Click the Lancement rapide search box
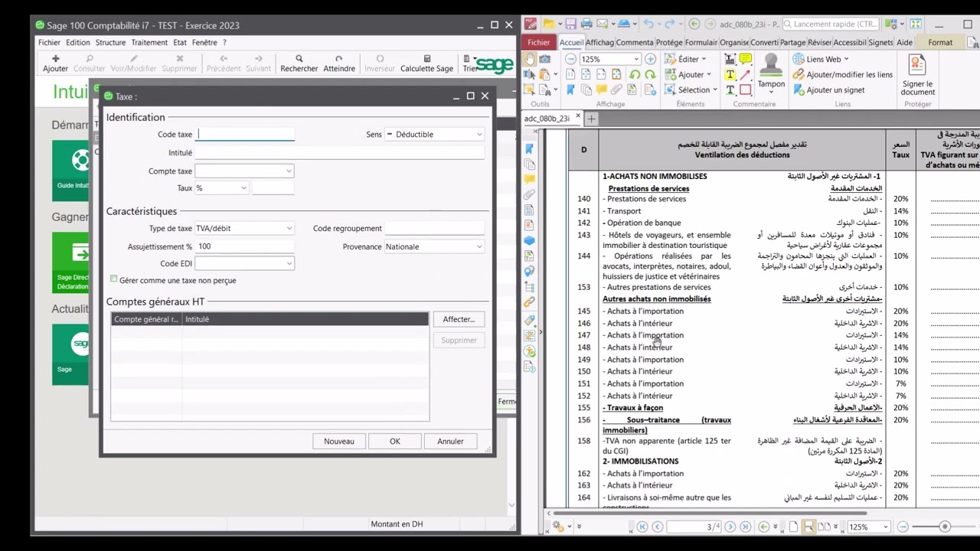Viewport: 980px width, 551px height. pos(830,24)
